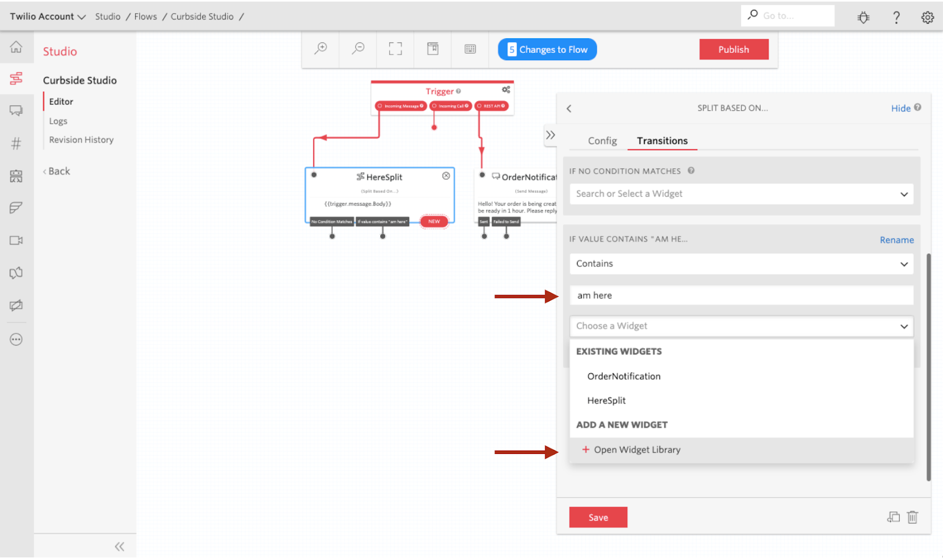Open Logs in the sidebar
This screenshot has width=943, height=560.
pyautogui.click(x=58, y=121)
